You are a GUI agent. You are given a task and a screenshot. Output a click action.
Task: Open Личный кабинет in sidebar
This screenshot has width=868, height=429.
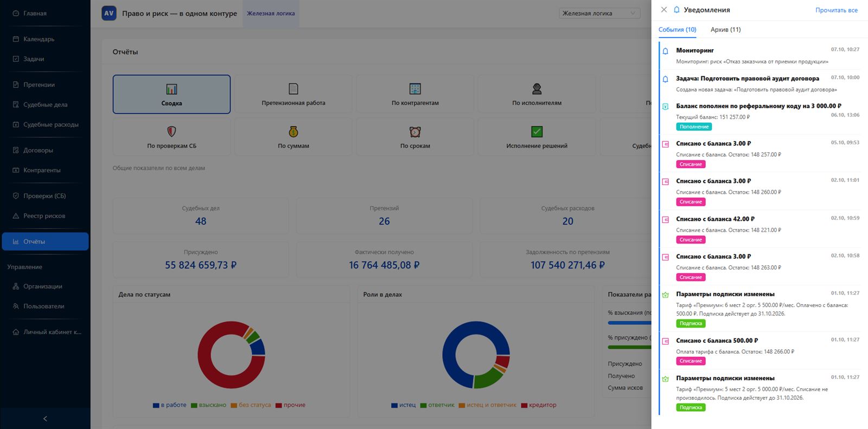click(45, 332)
